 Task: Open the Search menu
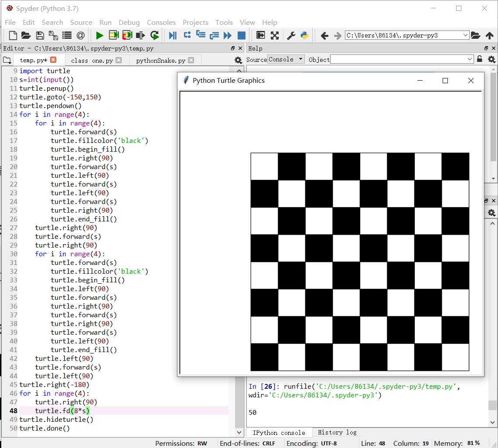[52, 23]
